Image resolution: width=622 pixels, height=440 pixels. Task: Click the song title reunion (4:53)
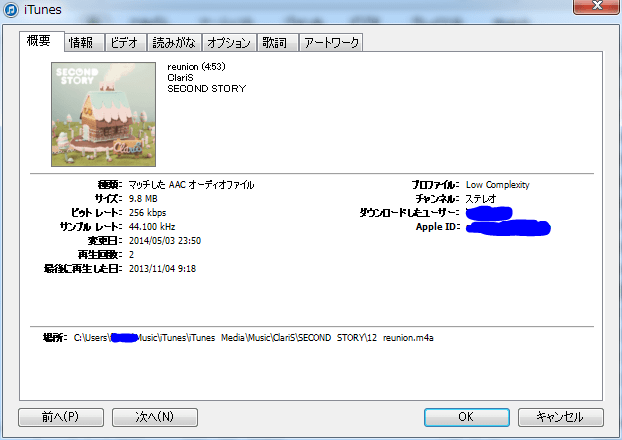[x=196, y=67]
